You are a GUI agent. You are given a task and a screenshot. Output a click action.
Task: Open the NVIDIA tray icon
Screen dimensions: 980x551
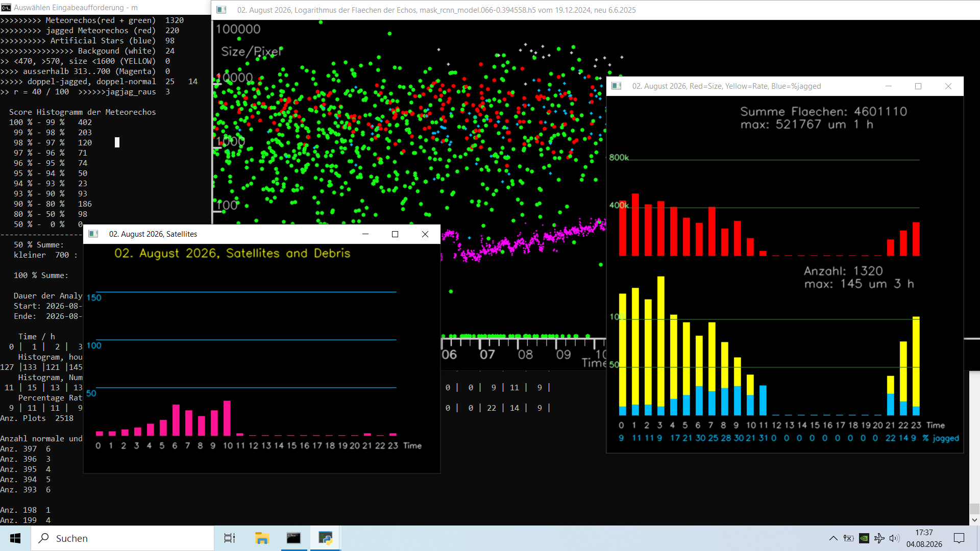pyautogui.click(x=864, y=538)
